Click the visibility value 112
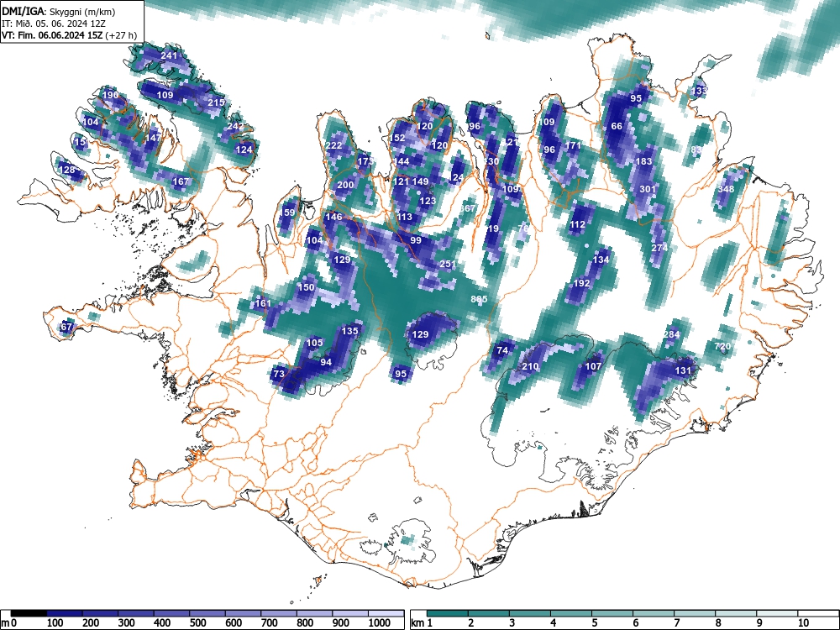Viewport: 840px width, 630px height. [578, 224]
